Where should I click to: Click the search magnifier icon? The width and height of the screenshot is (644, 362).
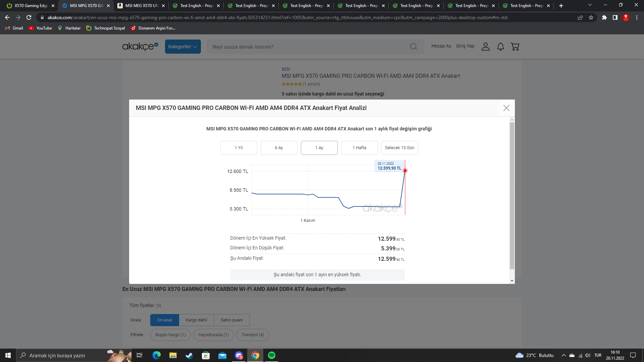pyautogui.click(x=414, y=47)
